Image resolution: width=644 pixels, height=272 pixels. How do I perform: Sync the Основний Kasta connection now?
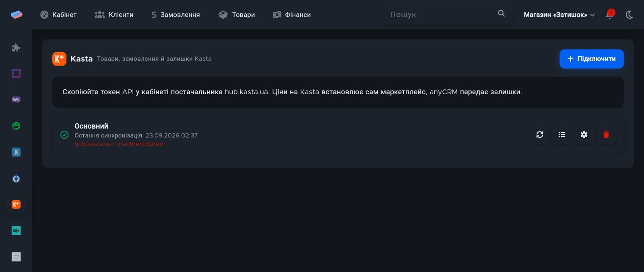pos(540,135)
